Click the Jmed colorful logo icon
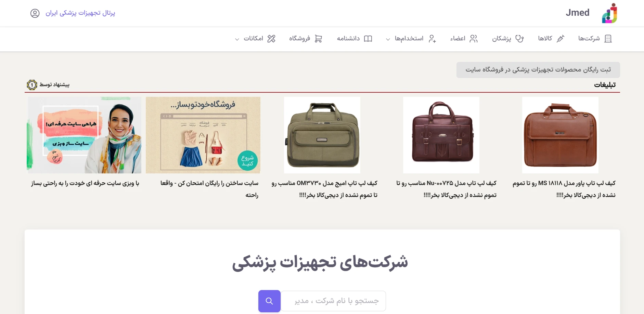Screen dimensions: 644x314 click(x=609, y=13)
